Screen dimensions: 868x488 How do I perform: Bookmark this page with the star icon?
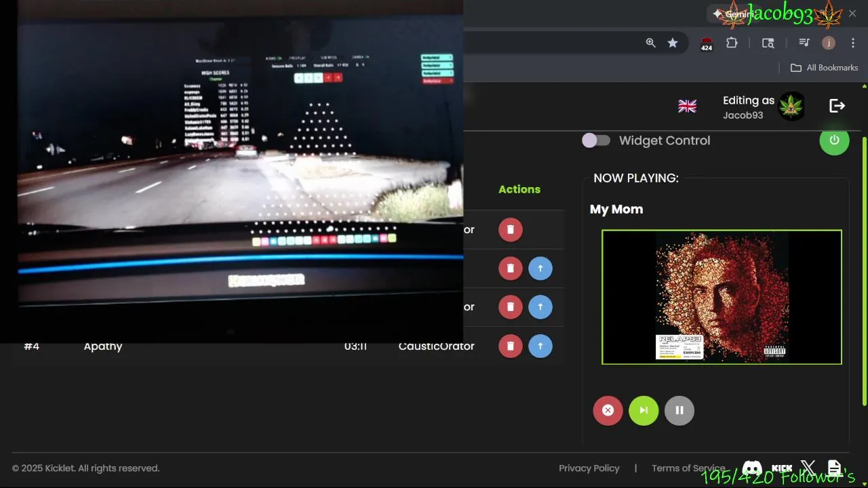(673, 43)
